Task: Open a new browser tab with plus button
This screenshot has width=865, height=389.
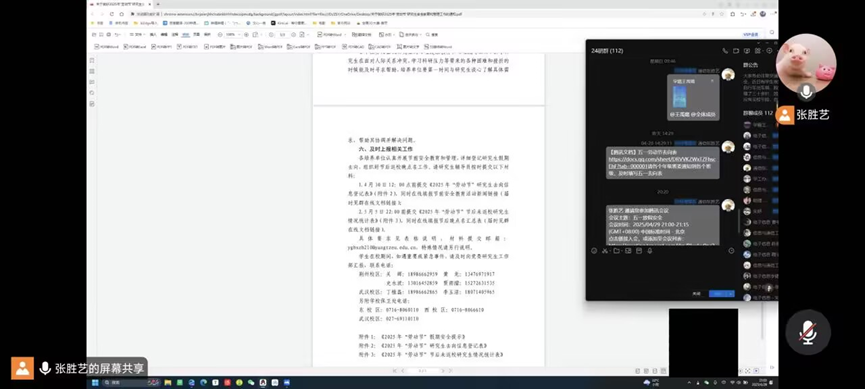Action: pos(158,4)
